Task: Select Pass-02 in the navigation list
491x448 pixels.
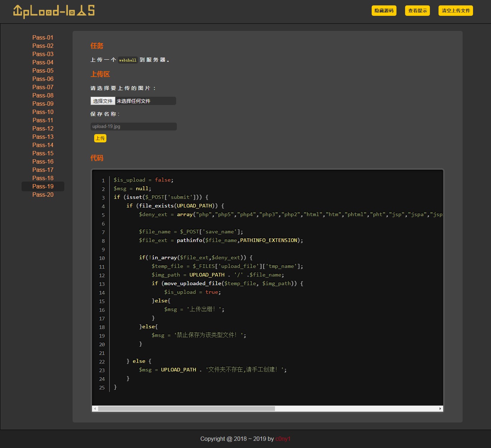Action: pyautogui.click(x=43, y=46)
